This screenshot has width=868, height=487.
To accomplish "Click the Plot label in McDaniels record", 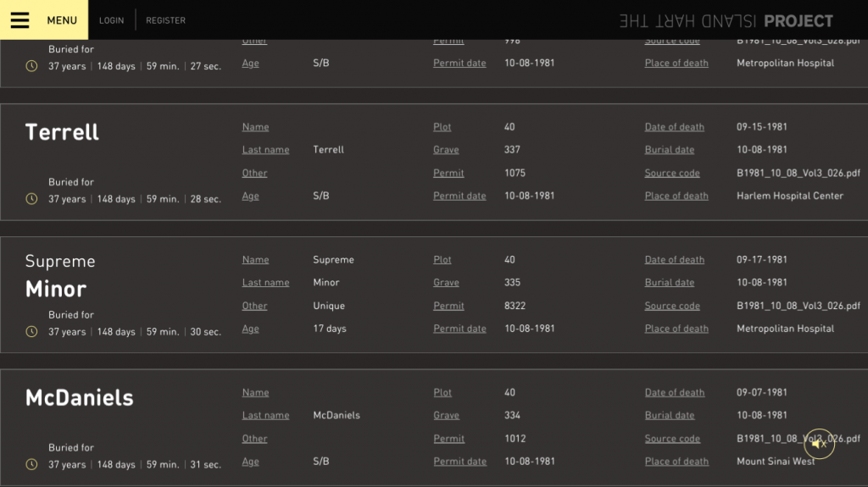I will 442,393.
